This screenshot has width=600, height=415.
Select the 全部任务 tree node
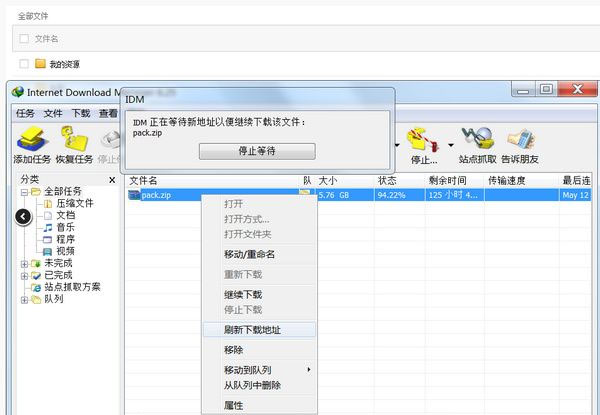[63, 191]
